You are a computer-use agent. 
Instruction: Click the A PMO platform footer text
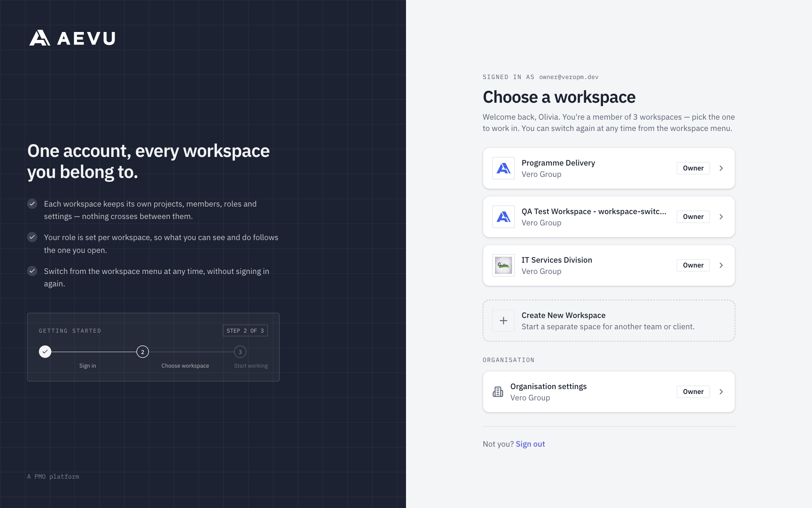[53, 476]
